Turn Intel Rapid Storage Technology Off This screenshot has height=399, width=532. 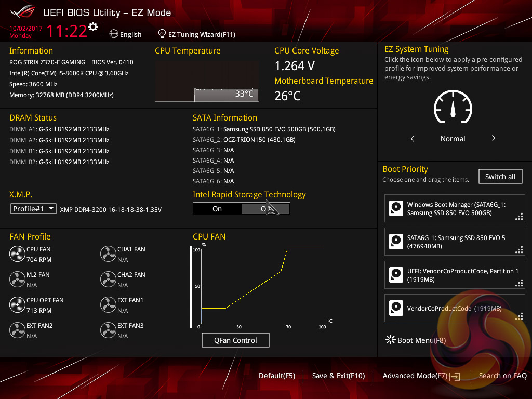click(265, 209)
